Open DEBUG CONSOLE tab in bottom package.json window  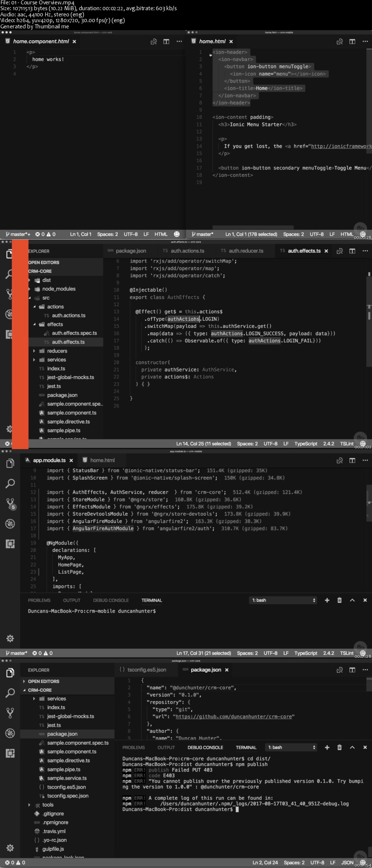[205, 748]
